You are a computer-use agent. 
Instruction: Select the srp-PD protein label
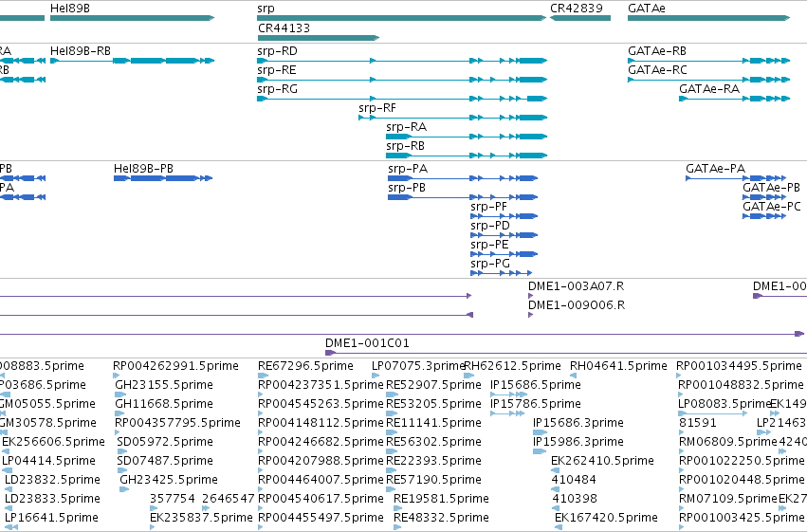[x=490, y=226]
